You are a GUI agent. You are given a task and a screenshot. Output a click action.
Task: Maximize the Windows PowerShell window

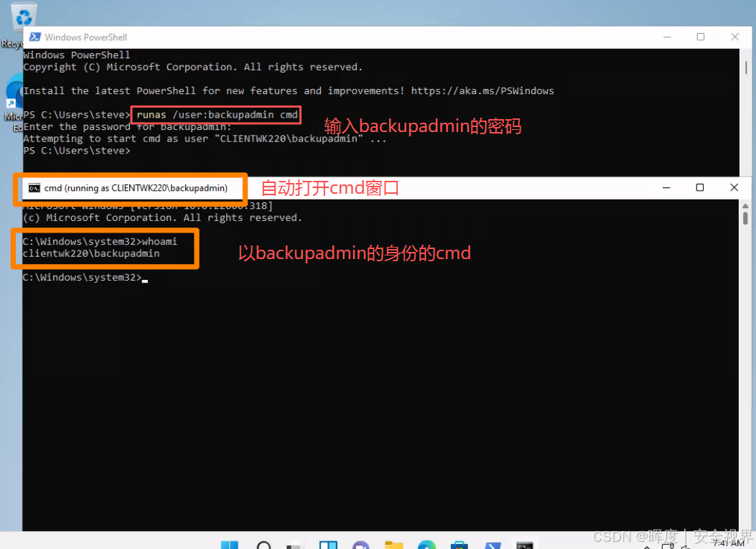pos(701,37)
